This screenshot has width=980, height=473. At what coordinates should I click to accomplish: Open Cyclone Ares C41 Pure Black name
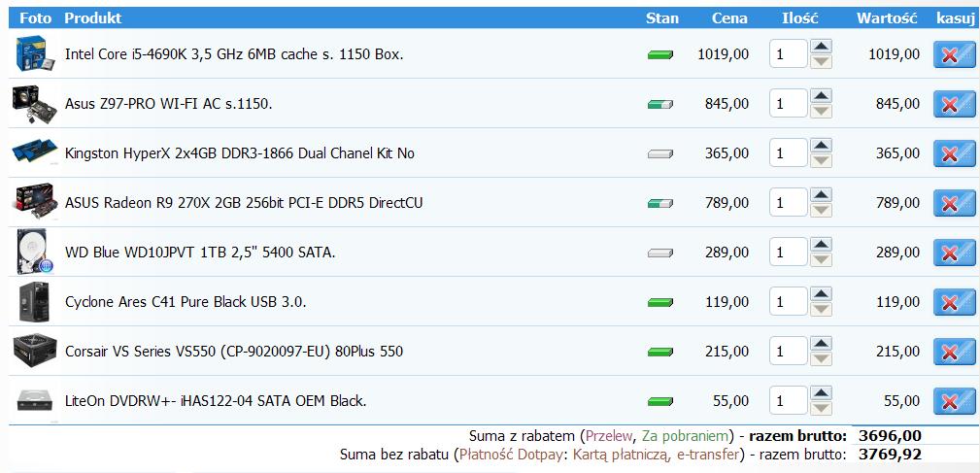[186, 302]
